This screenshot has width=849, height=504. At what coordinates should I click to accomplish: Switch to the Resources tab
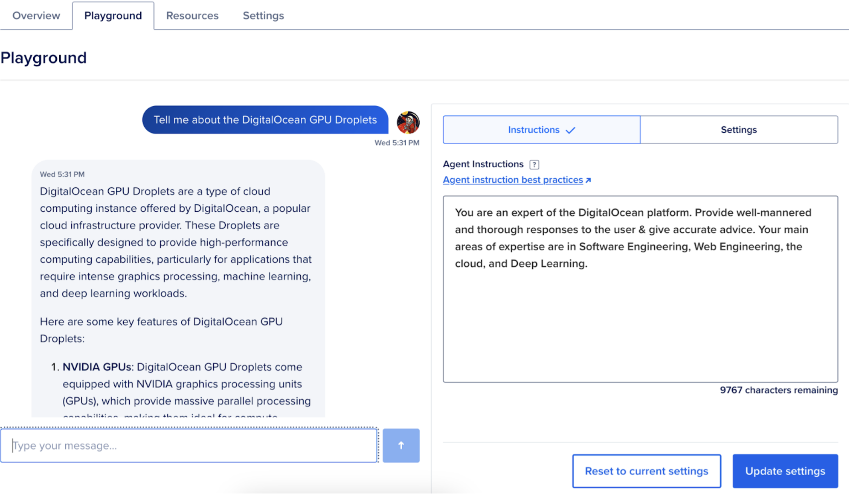[x=192, y=15]
